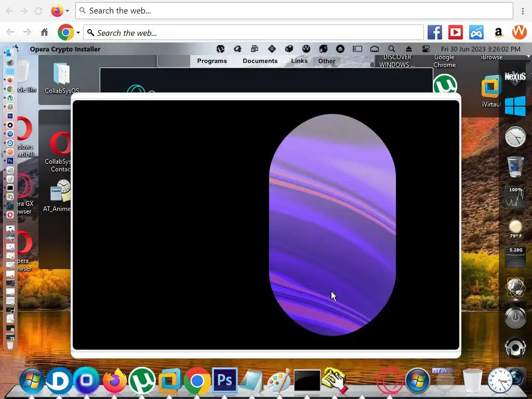Screen dimensions: 532x399
Task: Open the orange W shortcut in the toolbar
Action: (x=519, y=33)
